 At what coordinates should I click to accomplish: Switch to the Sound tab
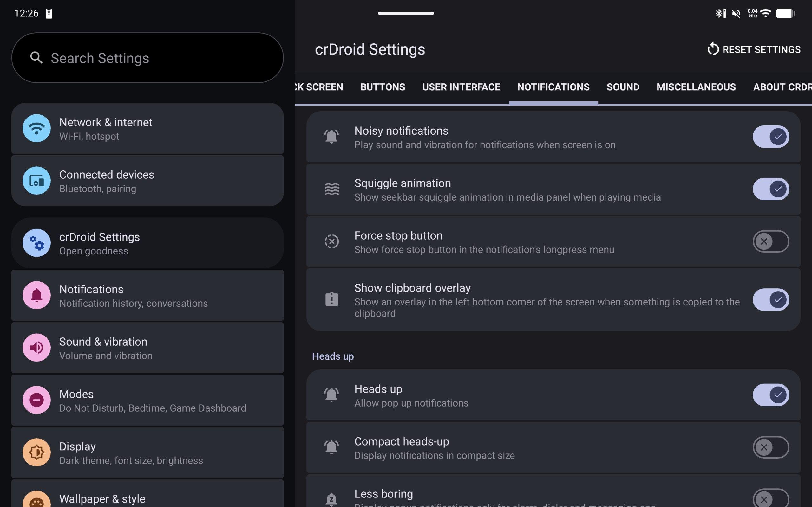pos(623,87)
